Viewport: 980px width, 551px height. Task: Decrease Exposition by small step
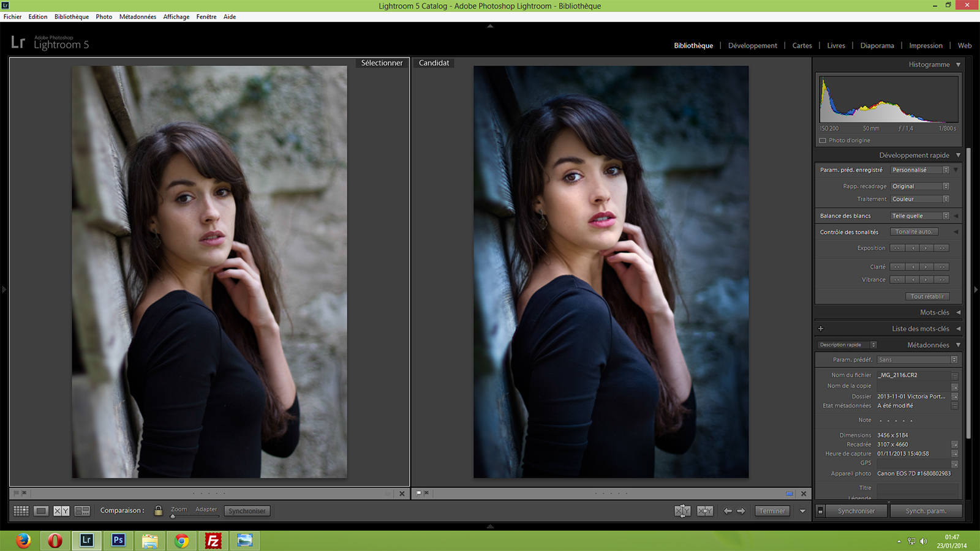913,248
